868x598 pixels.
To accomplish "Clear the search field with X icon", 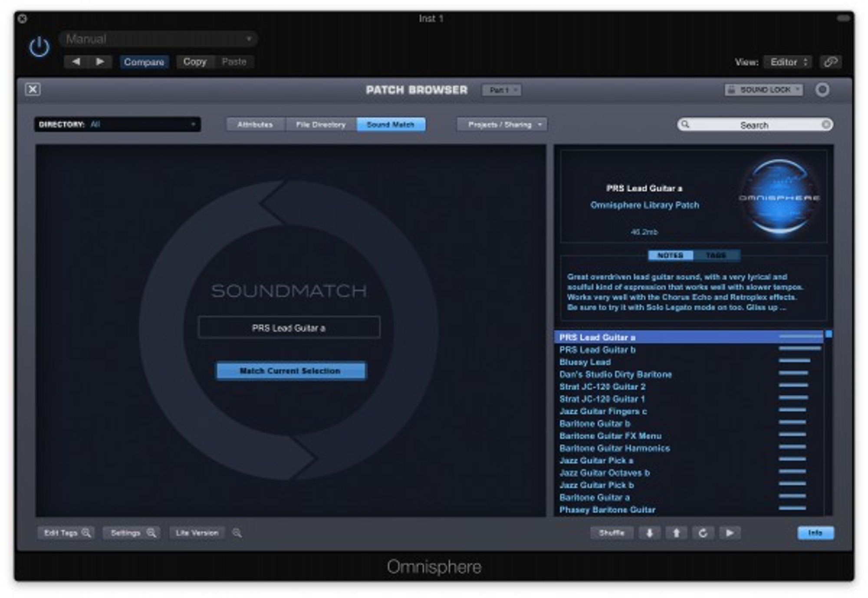I will click(x=826, y=125).
